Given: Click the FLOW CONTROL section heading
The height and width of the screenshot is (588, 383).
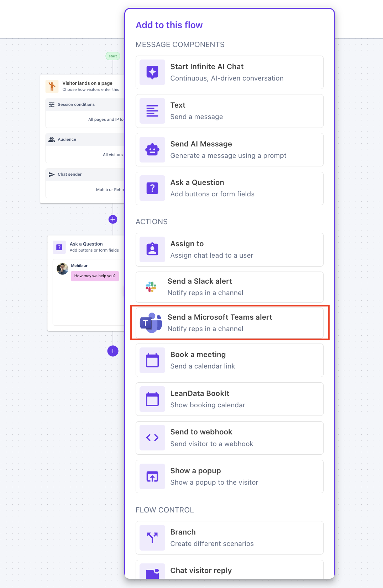Looking at the screenshot, I should (x=165, y=510).
